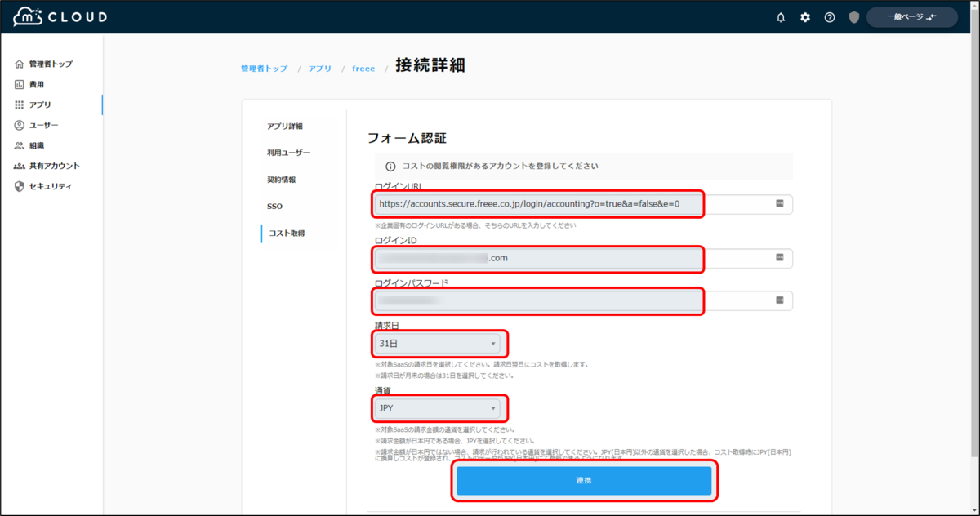
Task: Click the shield icon in the header
Action: click(x=854, y=17)
